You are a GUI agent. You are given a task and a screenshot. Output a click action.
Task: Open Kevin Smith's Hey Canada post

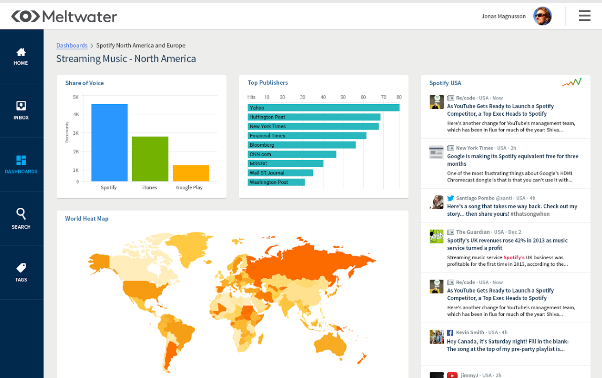pyautogui.click(x=508, y=345)
